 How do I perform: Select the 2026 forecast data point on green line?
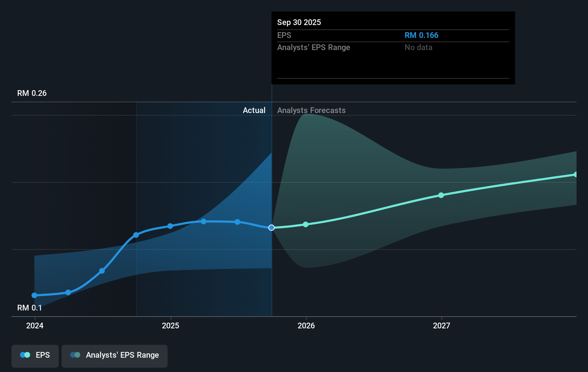click(x=305, y=224)
